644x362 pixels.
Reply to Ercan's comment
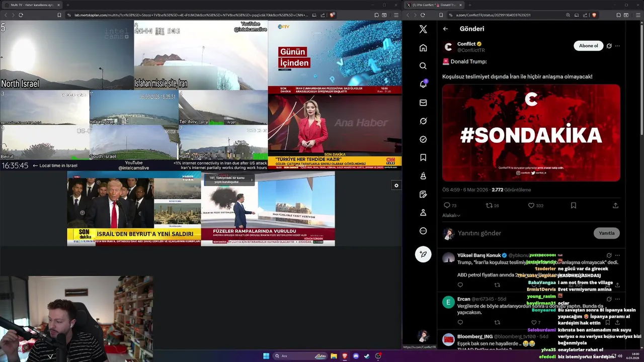pyautogui.click(x=460, y=322)
